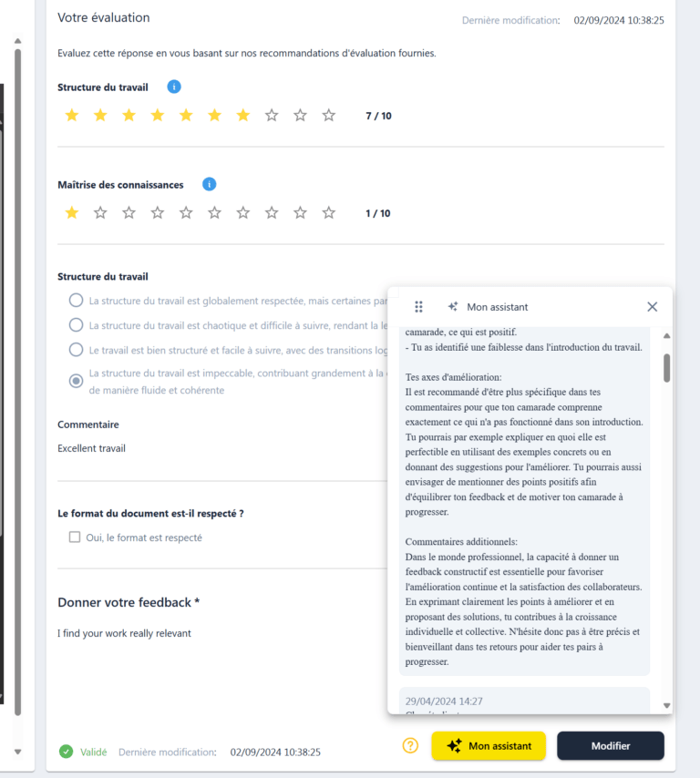Click left page scrollbar down arrow
Viewport: 700px width, 778px height.
pyautogui.click(x=18, y=752)
